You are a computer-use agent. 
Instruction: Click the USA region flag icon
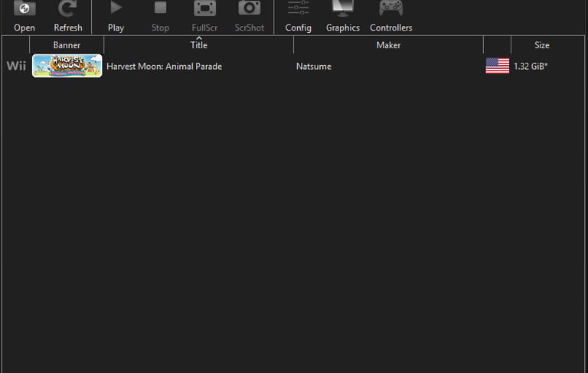point(497,66)
